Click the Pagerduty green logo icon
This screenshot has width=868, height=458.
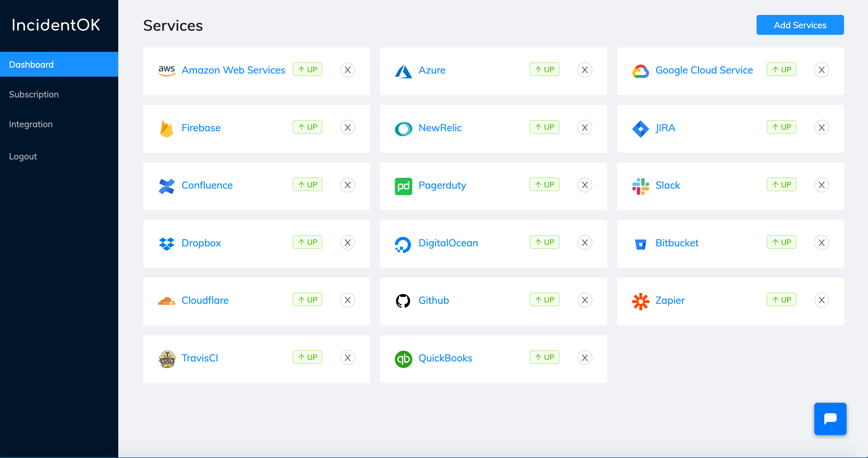coord(403,186)
